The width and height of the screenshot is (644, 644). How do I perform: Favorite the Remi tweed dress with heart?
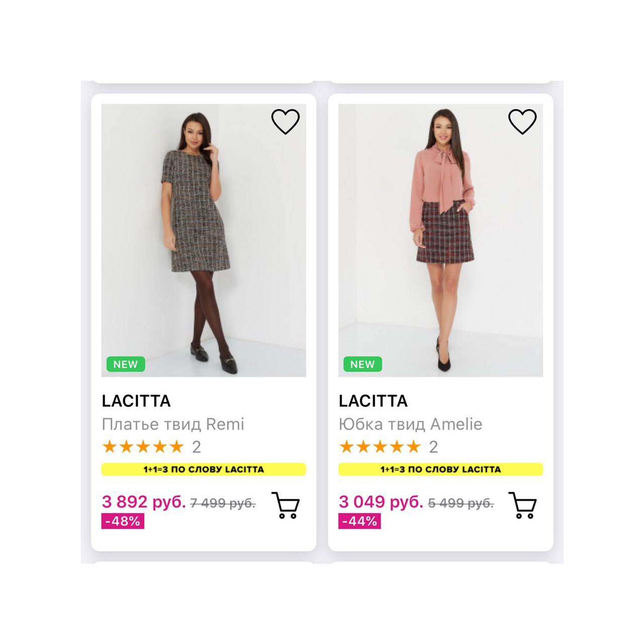(285, 122)
